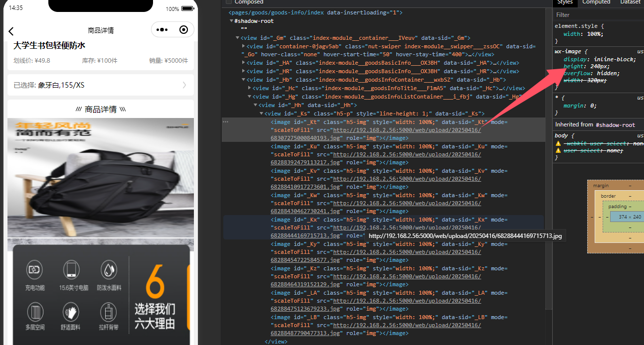Expand the _HA goodsBasicInfo view
The width and height of the screenshot is (644, 345).
[244, 63]
